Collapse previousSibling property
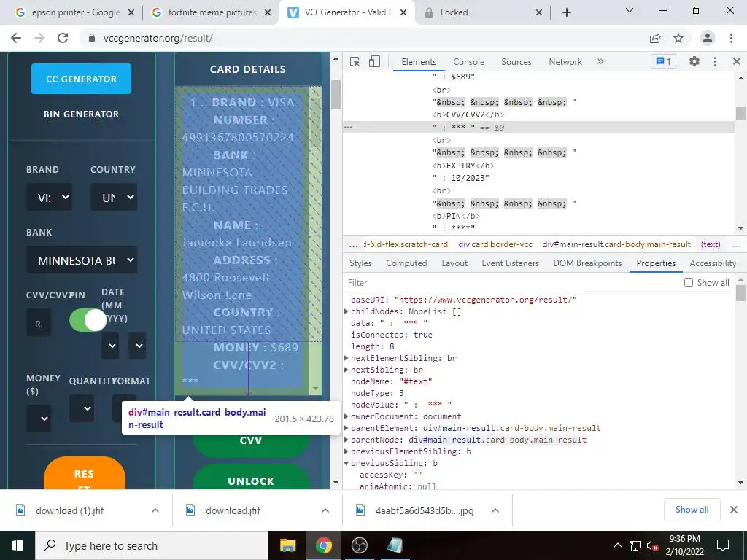The image size is (747, 560). pyautogui.click(x=347, y=463)
